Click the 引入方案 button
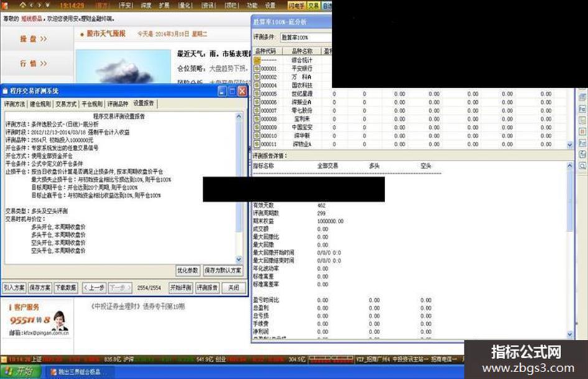The height and width of the screenshot is (379, 588). coord(14,288)
